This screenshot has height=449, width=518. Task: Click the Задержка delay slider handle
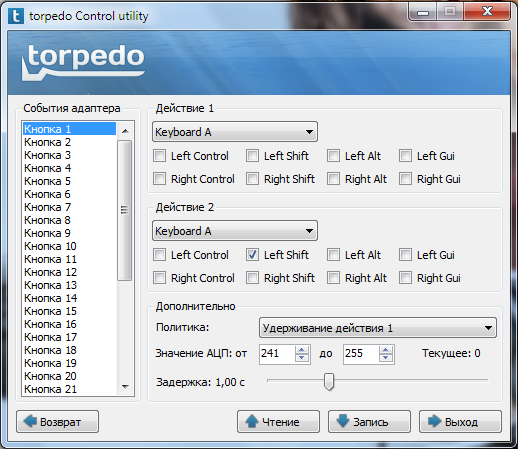coord(329,381)
